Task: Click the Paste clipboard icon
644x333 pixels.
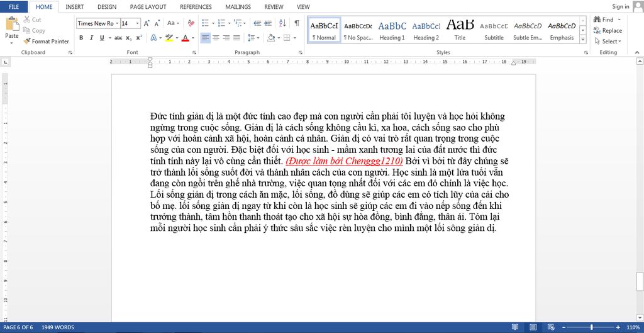Action: pyautogui.click(x=11, y=25)
